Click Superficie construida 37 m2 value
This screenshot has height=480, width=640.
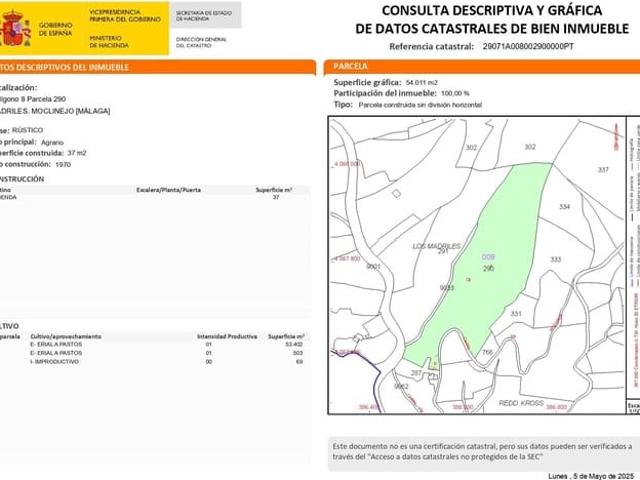tap(77, 153)
